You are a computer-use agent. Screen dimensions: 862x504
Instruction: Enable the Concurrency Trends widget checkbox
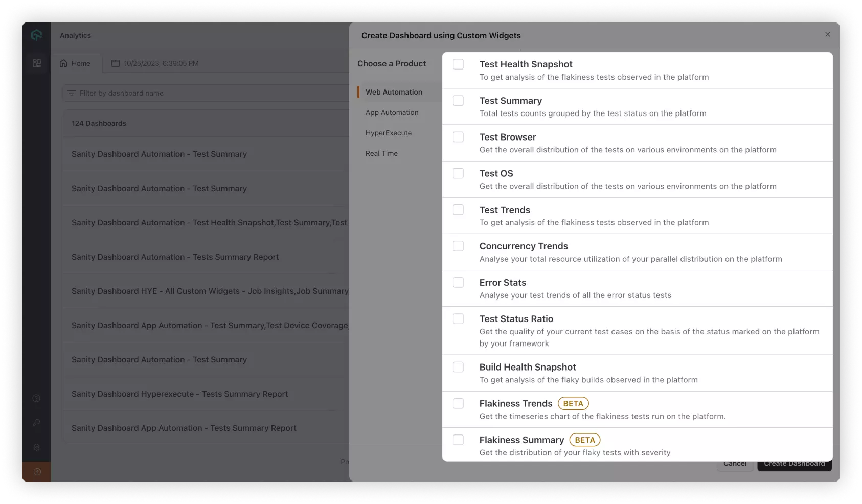pos(458,246)
